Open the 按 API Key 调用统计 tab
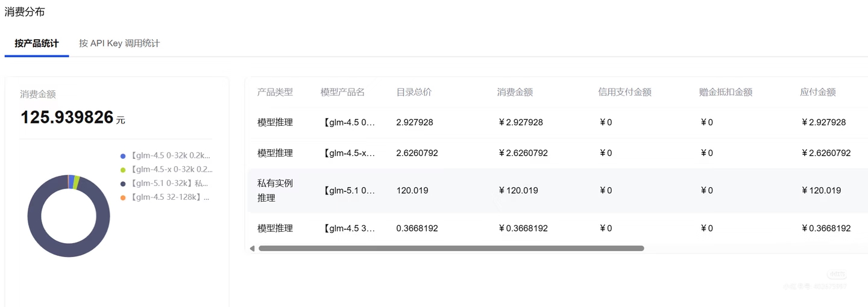Image resolution: width=868 pixels, height=307 pixels. coord(119,43)
